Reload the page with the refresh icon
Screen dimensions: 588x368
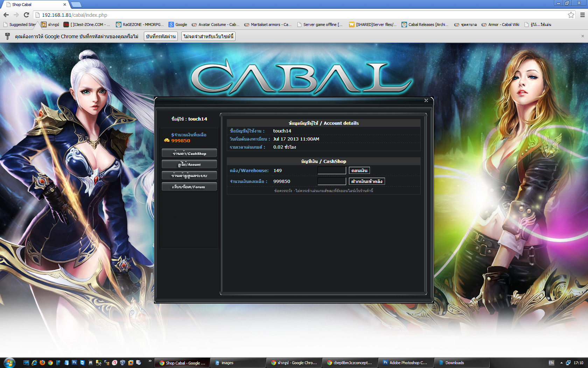(26, 15)
